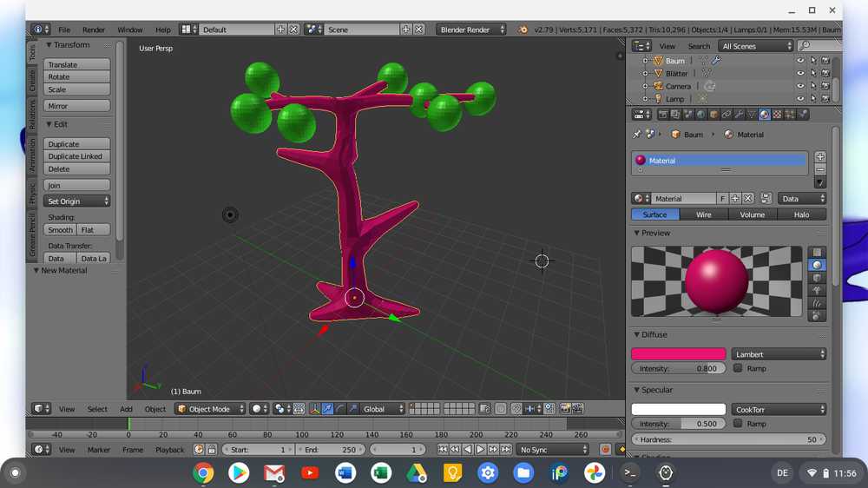Switch to the Wire material type tab
This screenshot has height=488, width=868.
(x=703, y=214)
